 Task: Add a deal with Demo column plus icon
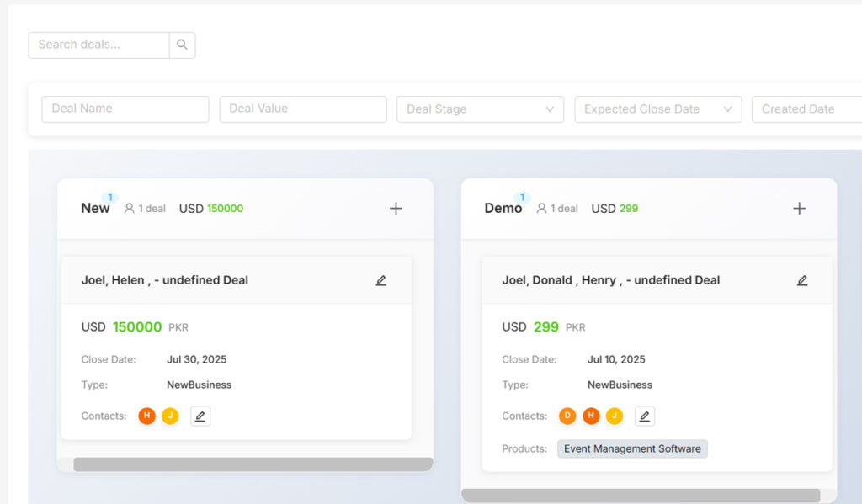tap(799, 209)
